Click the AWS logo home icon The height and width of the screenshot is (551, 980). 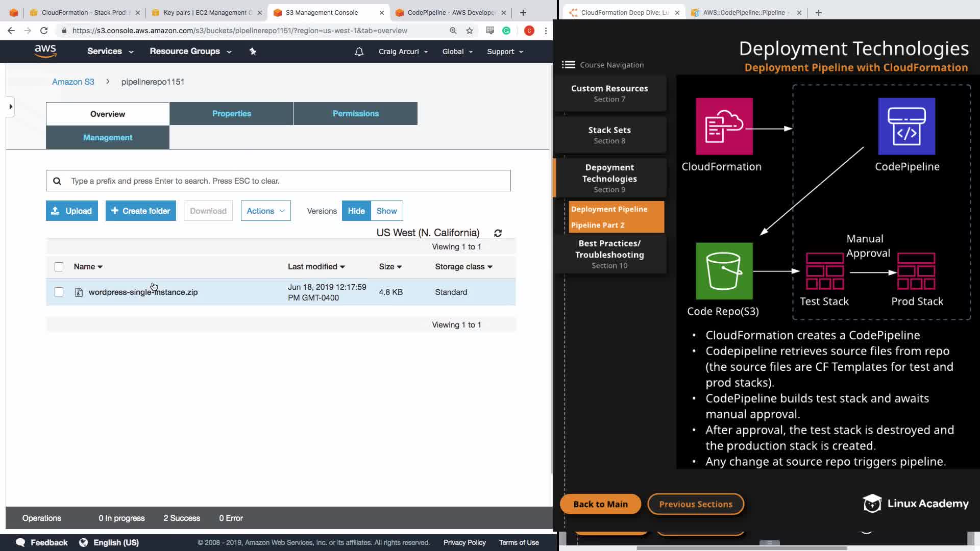(45, 51)
